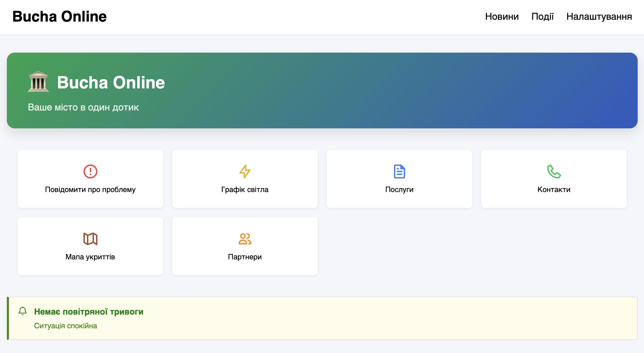Click the Немає повітряної тривоги heading
This screenshot has height=353, width=644.
pos(89,312)
